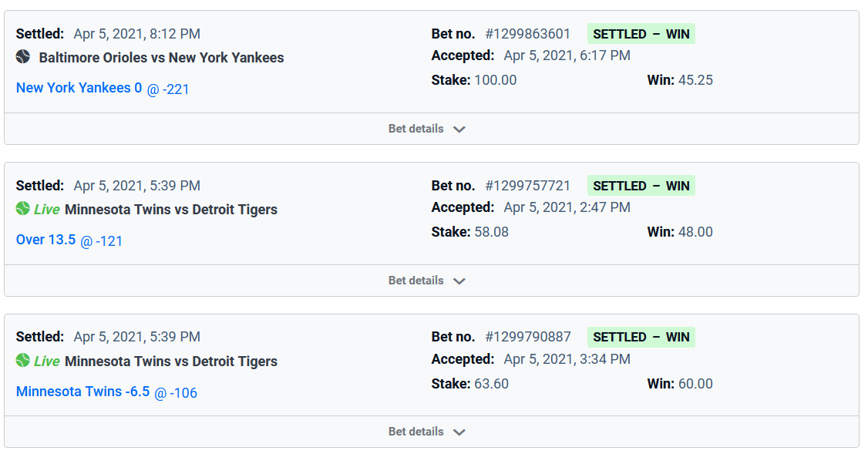Open Minnesota Twins -6.5 selection link

tap(83, 392)
